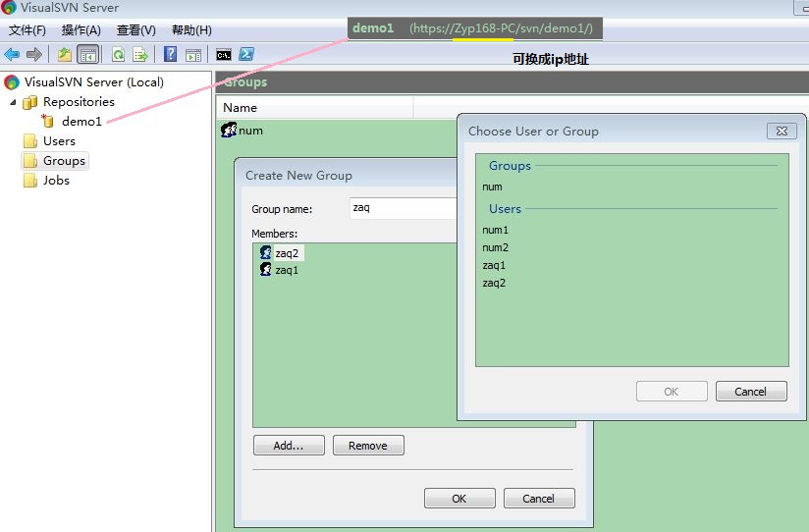
Task: Click the Remove button
Action: (x=368, y=446)
